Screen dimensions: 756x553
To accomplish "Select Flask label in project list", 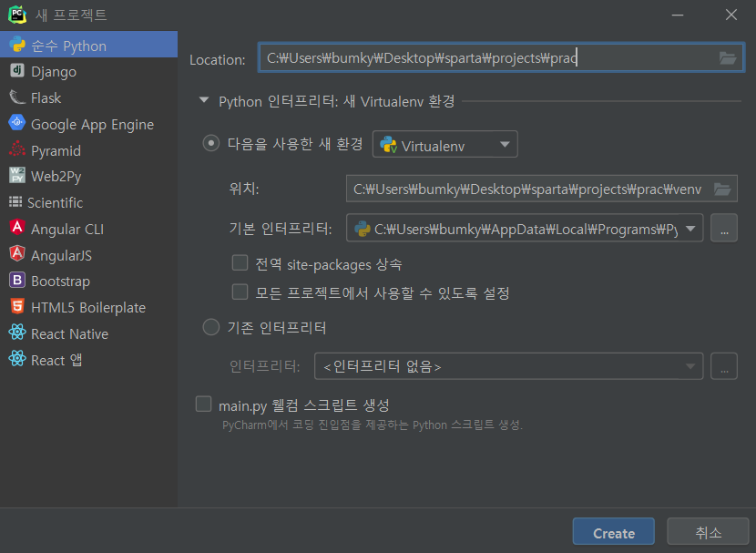I will click(x=46, y=97).
